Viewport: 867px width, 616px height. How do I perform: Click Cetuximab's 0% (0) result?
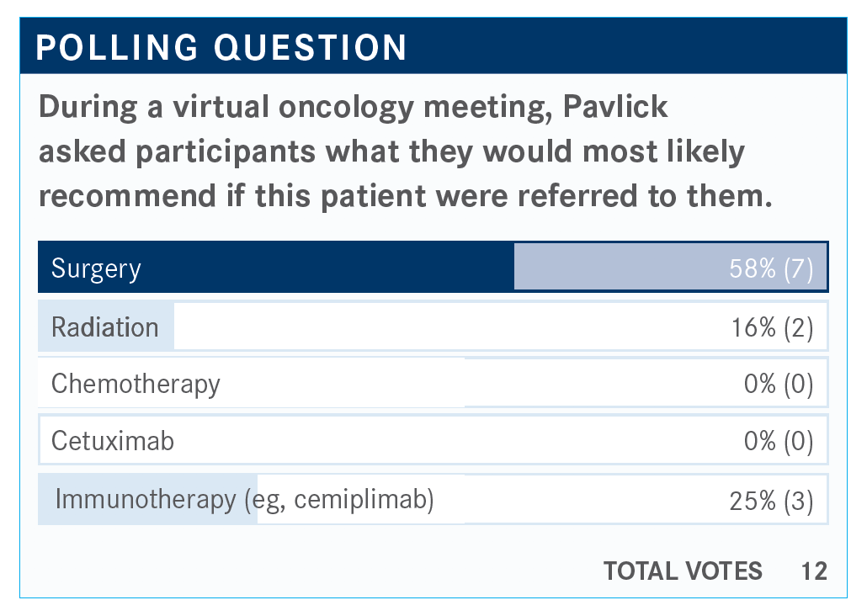click(779, 442)
